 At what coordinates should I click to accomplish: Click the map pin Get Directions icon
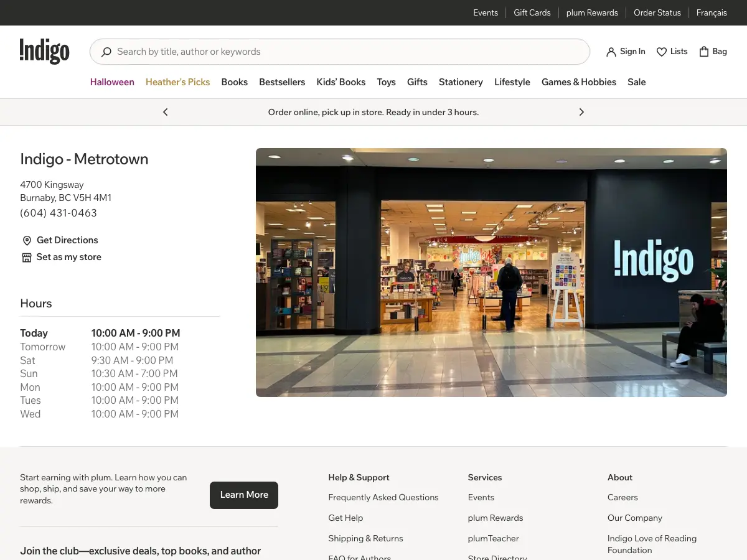coord(27,241)
